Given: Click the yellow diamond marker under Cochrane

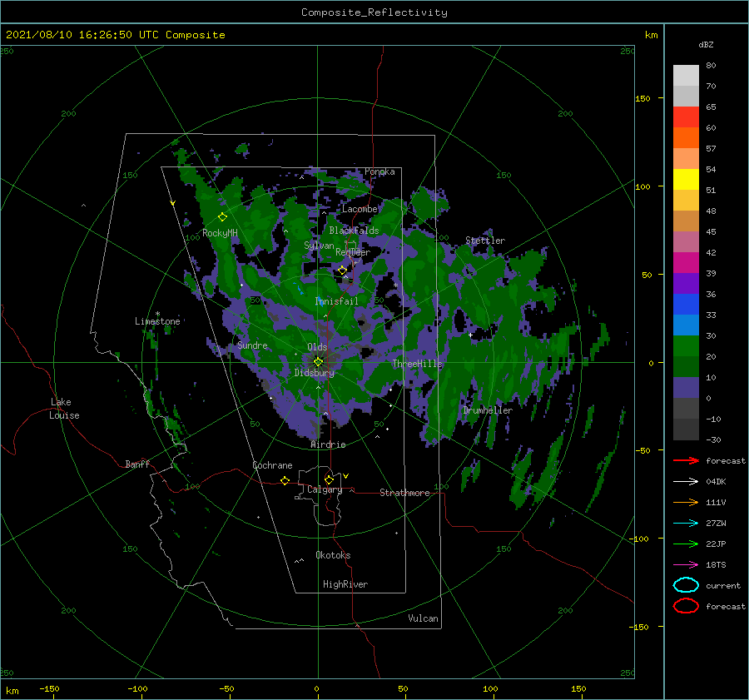Looking at the screenshot, I should click(x=285, y=480).
